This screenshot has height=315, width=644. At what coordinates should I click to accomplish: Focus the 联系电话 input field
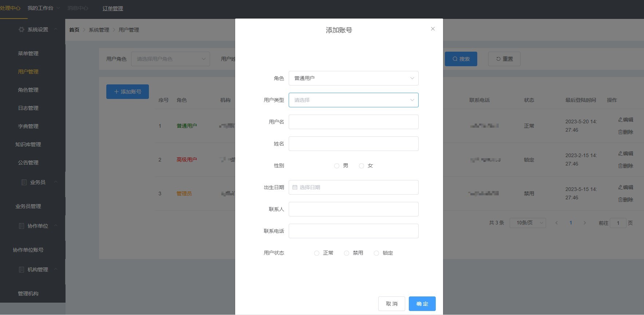tap(353, 231)
